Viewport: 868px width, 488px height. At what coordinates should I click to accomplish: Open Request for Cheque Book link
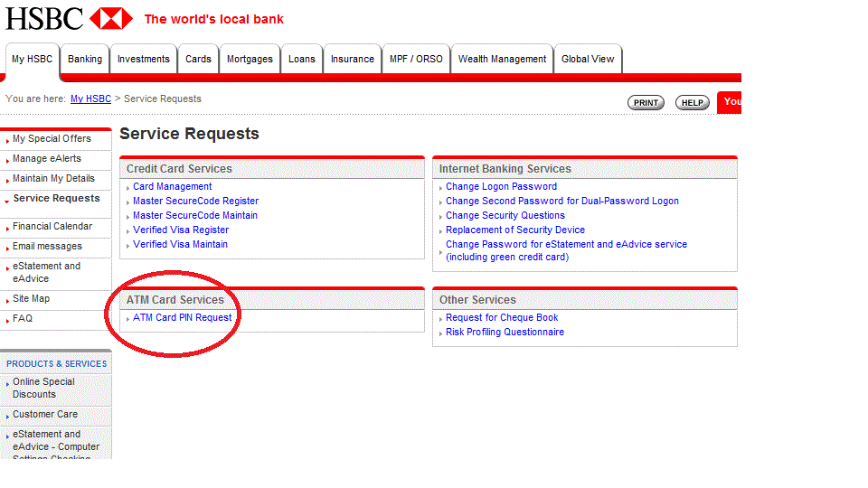click(x=502, y=317)
